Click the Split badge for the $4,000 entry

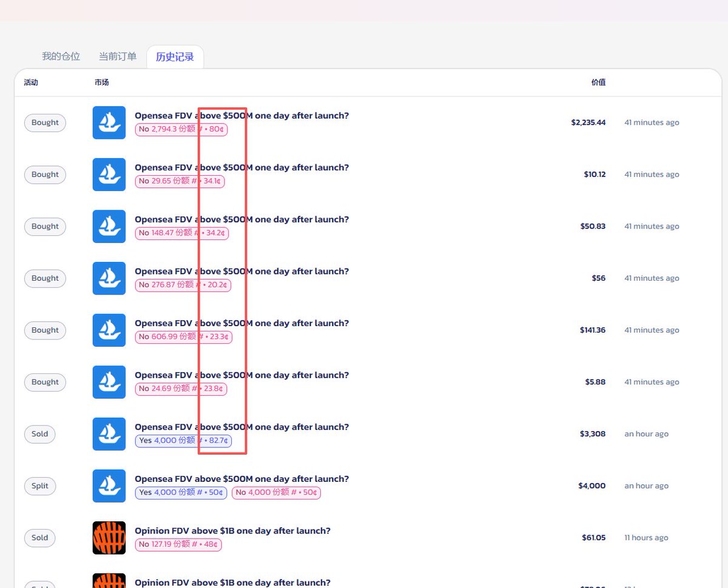pyautogui.click(x=40, y=486)
